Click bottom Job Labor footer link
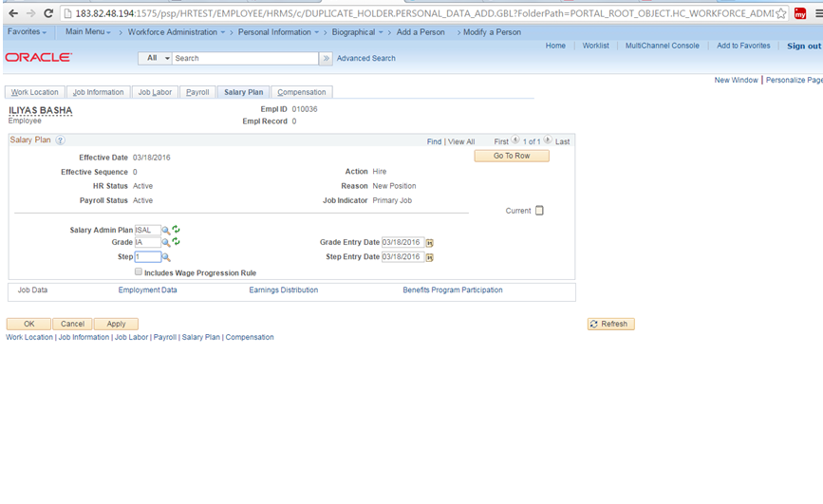The width and height of the screenshot is (823, 504). (131, 337)
